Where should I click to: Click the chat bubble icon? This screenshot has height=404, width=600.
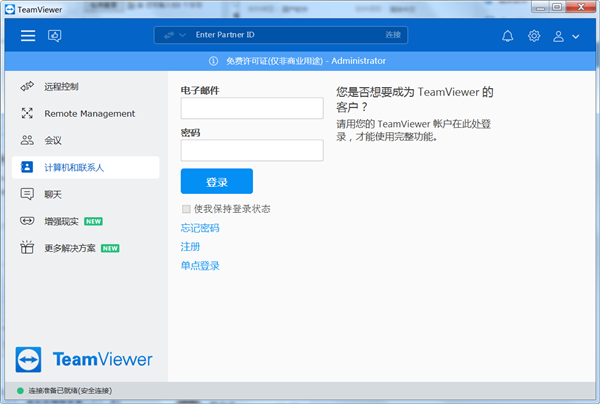coord(27,194)
